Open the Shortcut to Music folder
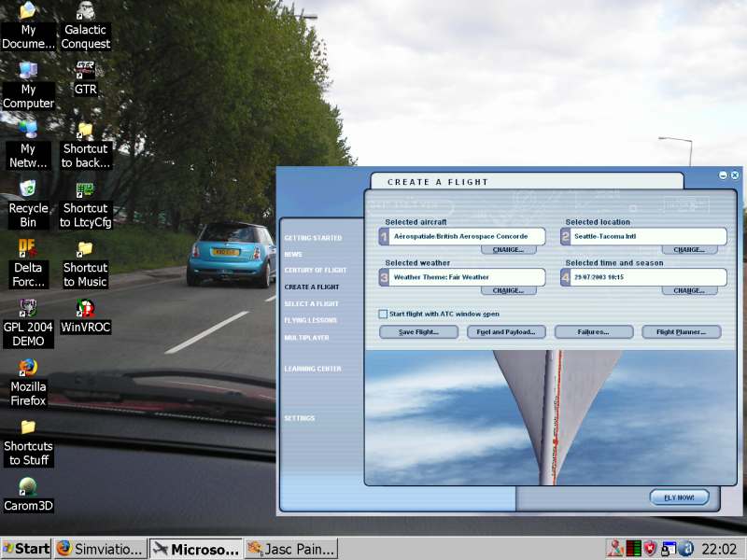 (x=86, y=264)
